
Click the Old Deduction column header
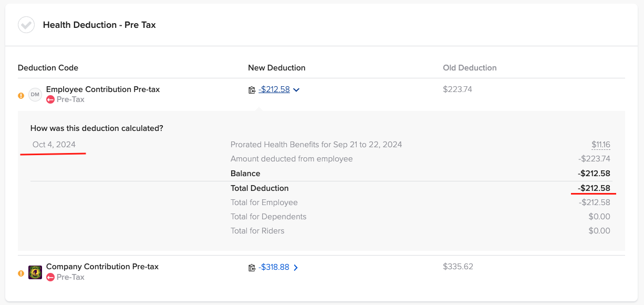(x=470, y=68)
